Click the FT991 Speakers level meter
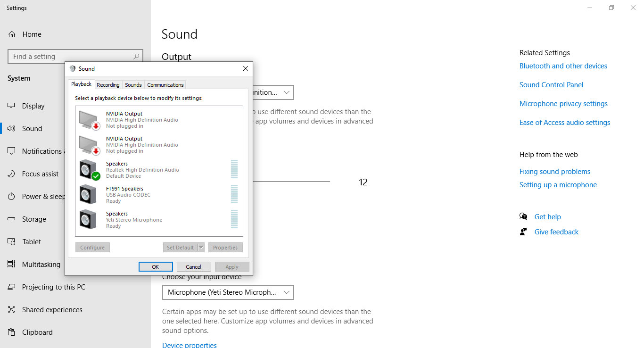This screenshot has height=348, width=644. point(234,194)
